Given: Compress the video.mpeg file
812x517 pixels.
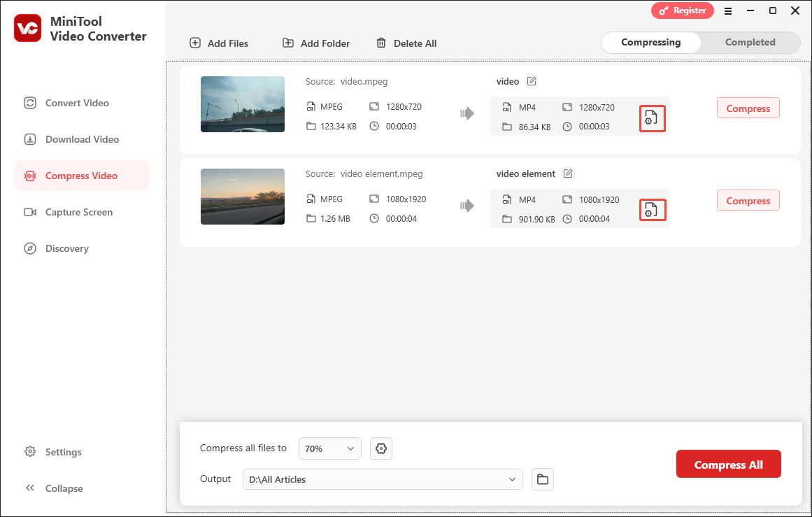Looking at the screenshot, I should click(748, 108).
